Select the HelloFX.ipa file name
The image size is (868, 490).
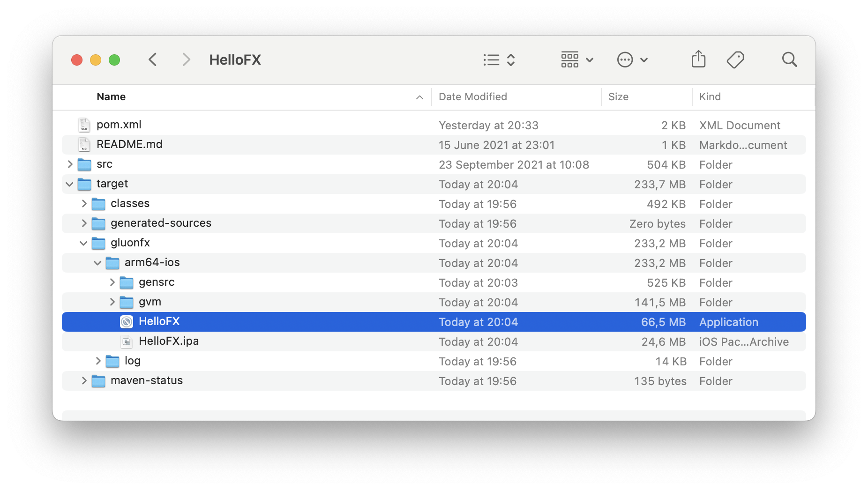point(169,341)
